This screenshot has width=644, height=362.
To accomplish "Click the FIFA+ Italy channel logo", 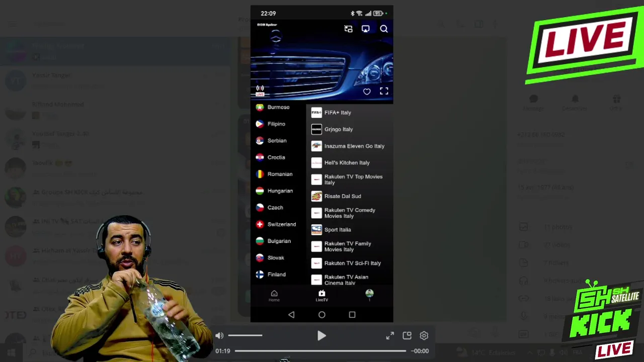I will pos(316,113).
